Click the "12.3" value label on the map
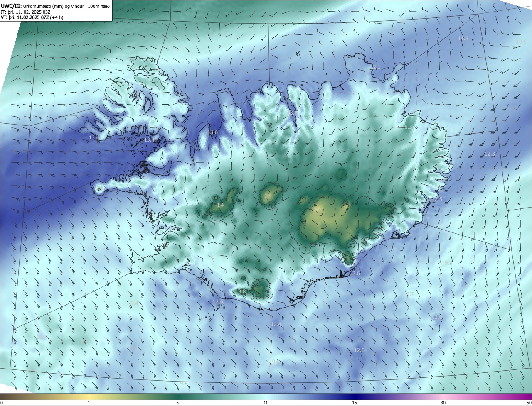 490,154
